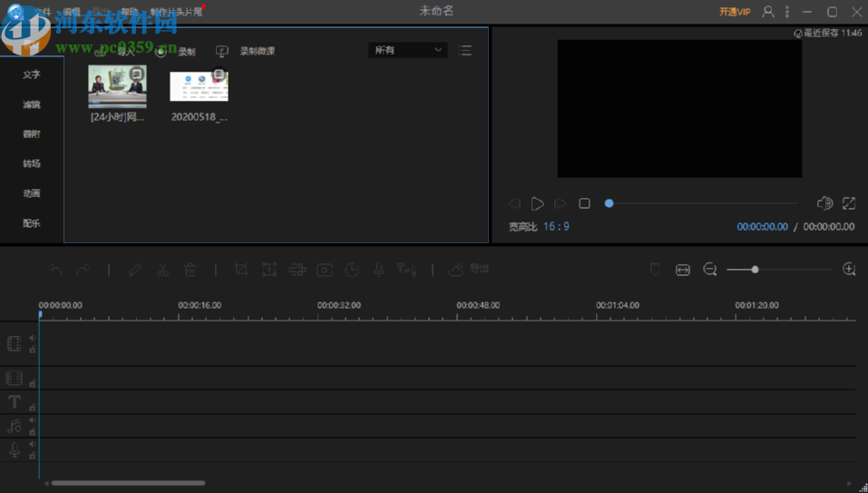Click the trash delete icon
Screen dimensions: 868x493
click(x=190, y=270)
